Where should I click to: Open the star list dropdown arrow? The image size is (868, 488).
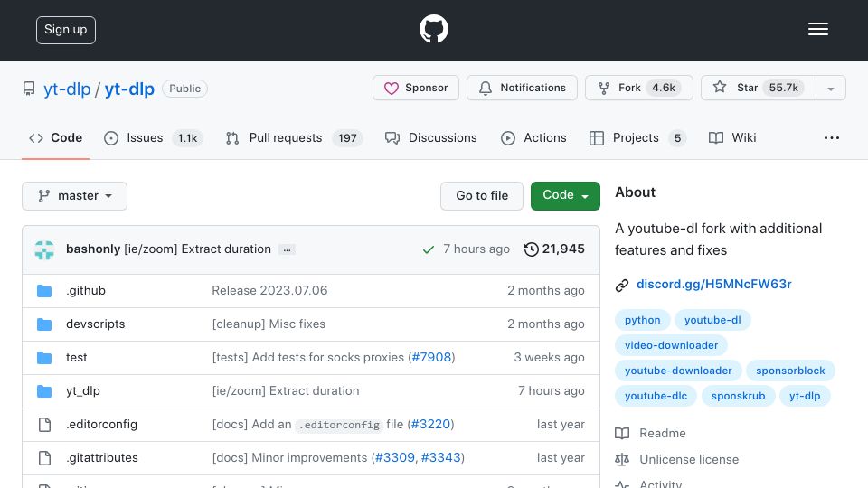(x=830, y=88)
